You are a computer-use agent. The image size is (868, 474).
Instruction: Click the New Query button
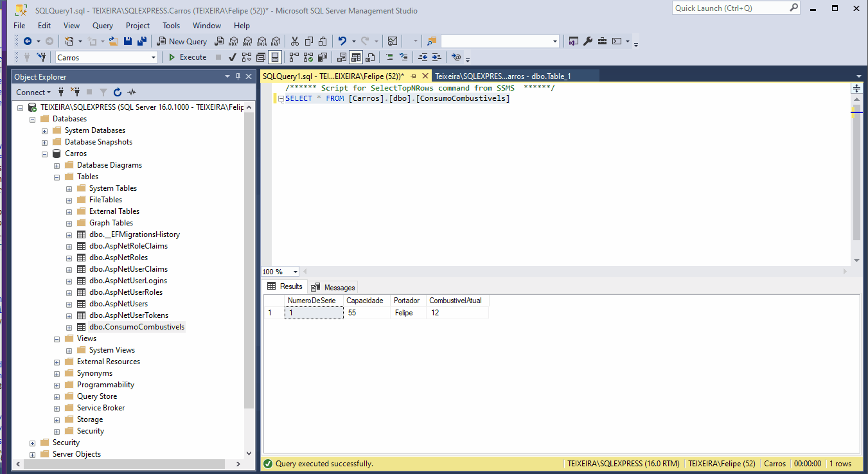click(x=181, y=41)
